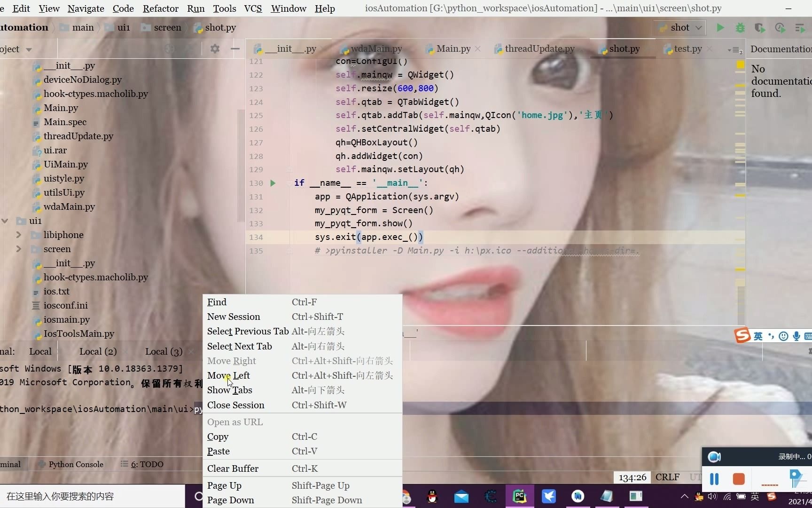This screenshot has height=508, width=812.
Task: Click the 134:26 cursor position indicator
Action: coord(632,477)
